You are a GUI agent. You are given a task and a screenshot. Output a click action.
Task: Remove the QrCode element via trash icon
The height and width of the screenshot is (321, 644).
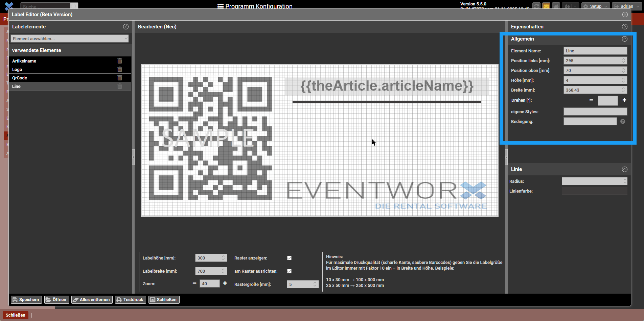click(120, 78)
